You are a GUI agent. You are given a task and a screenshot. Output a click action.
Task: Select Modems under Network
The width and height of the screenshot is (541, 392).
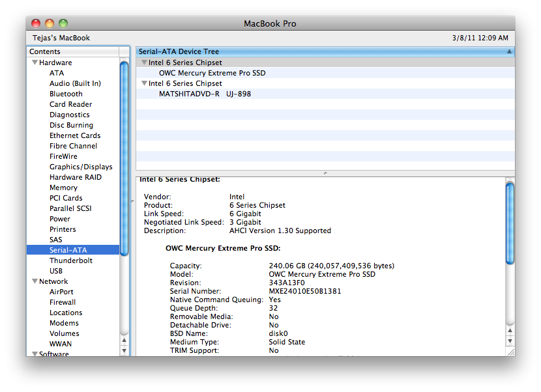tap(64, 323)
